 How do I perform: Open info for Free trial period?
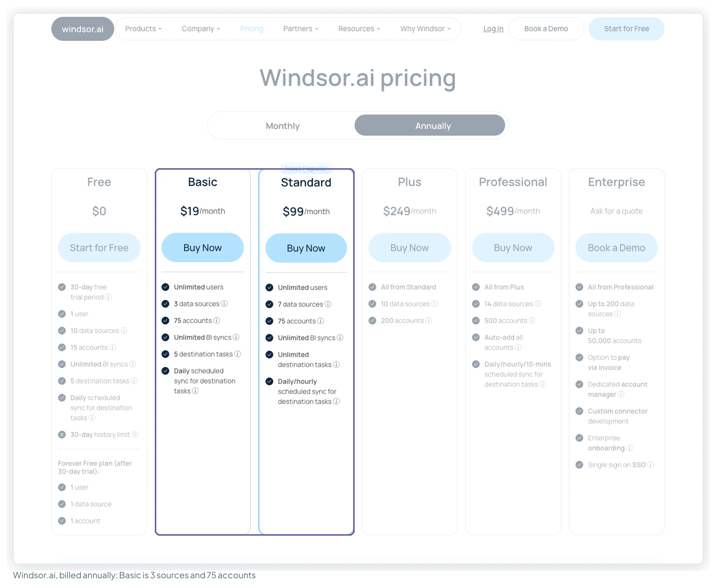coord(108,297)
